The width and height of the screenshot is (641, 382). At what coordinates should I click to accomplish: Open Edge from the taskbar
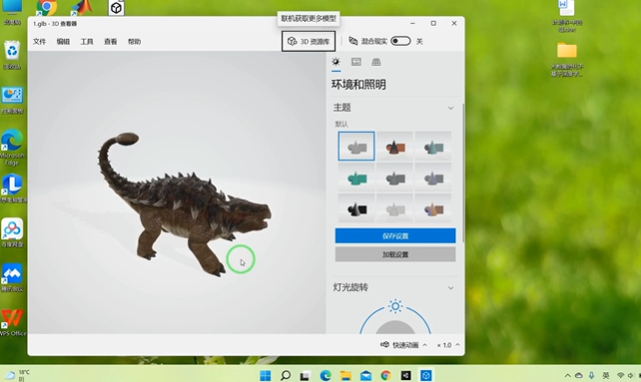click(x=325, y=375)
